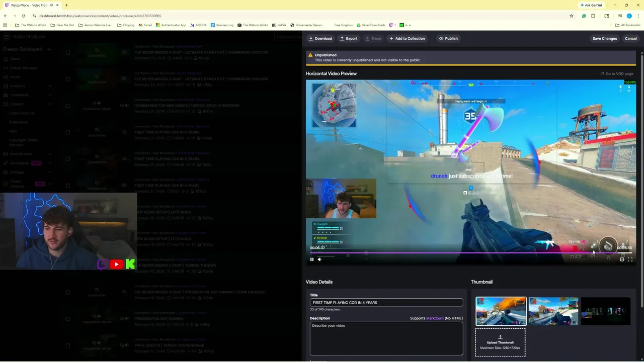Open the Gmail bookmark

145,25
